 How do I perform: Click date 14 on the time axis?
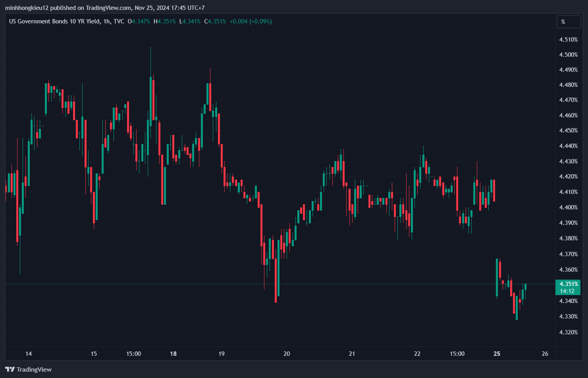coord(29,354)
